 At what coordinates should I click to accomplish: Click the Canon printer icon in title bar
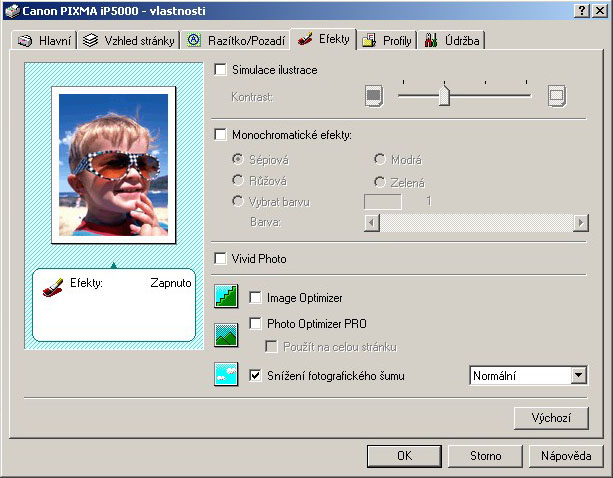coord(10,9)
